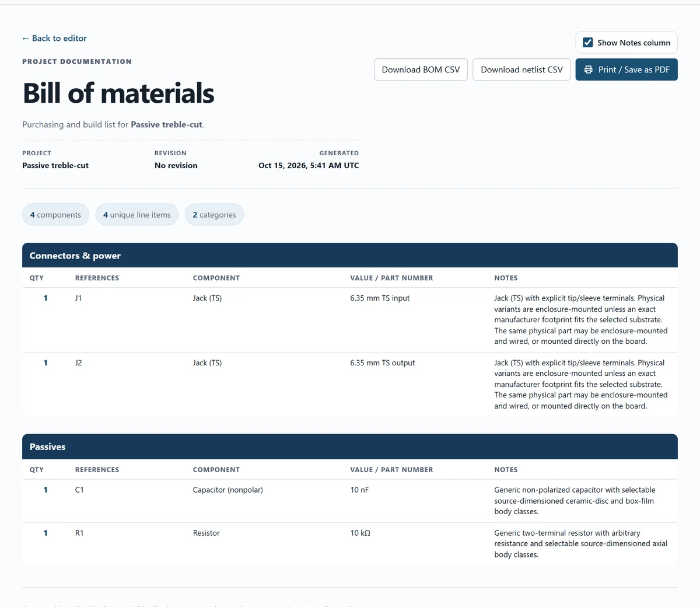Click the notes text for C1 capacitor
Viewport: 700px width, 607px height.
(x=575, y=501)
